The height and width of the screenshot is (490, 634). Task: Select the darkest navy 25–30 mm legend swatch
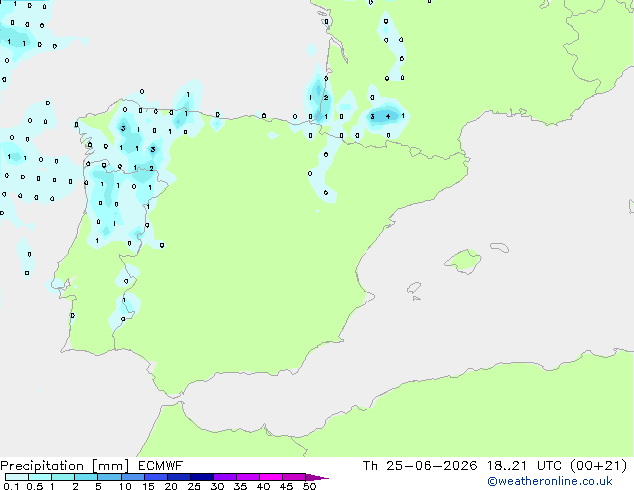click(202, 477)
